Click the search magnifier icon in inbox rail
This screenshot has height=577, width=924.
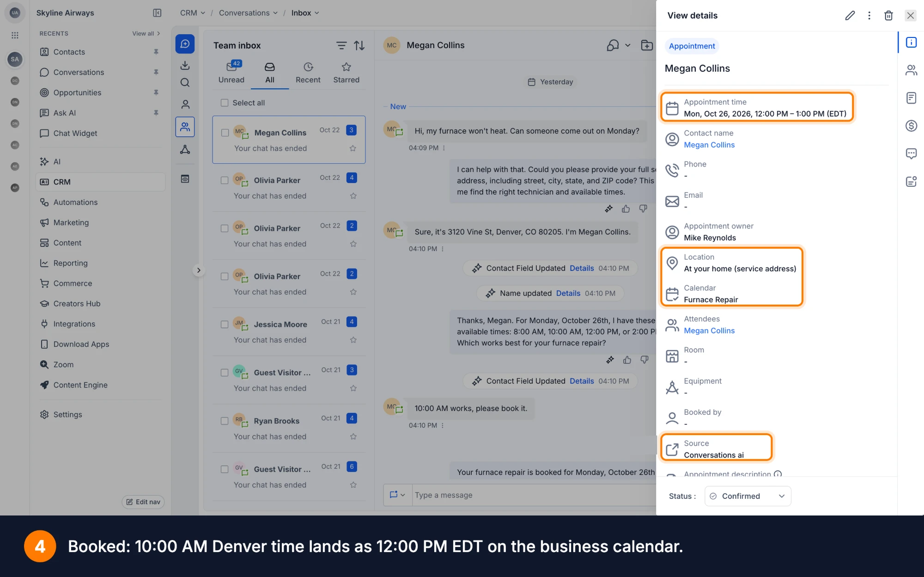click(x=185, y=83)
